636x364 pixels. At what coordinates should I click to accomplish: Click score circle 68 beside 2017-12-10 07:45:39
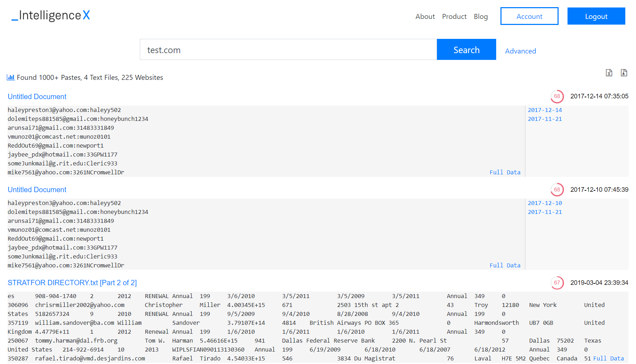(557, 190)
